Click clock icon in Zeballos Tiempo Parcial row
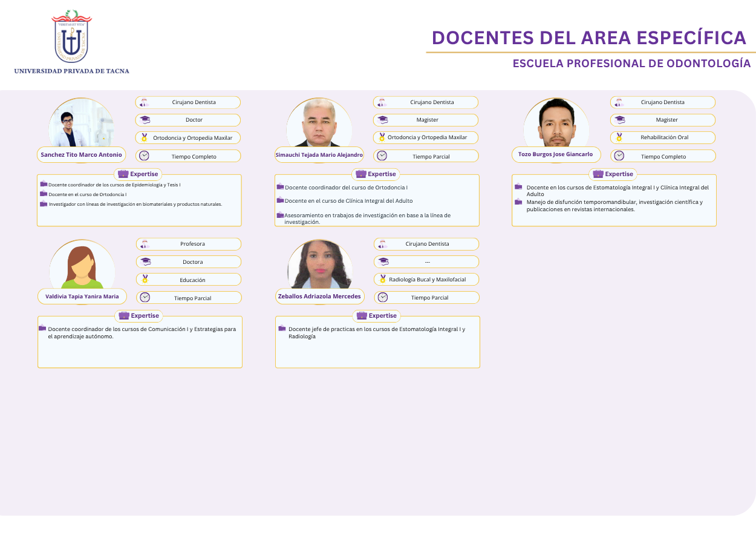The width and height of the screenshot is (756, 535). point(383,297)
